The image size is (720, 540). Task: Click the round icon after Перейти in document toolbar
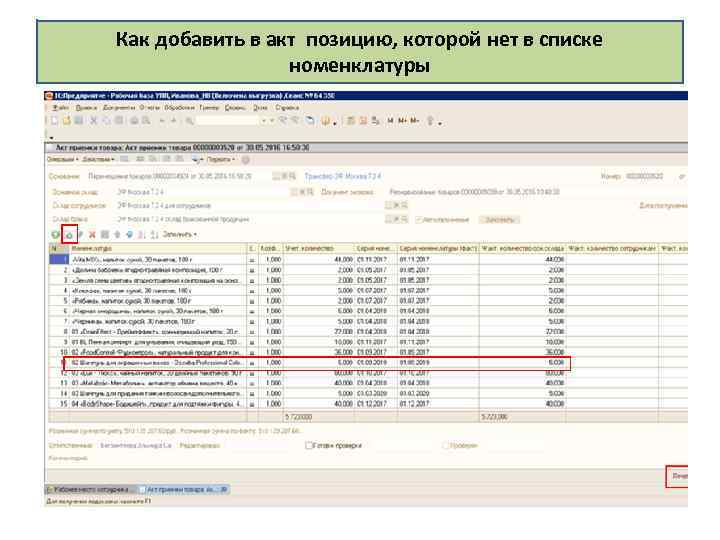pos(246,160)
